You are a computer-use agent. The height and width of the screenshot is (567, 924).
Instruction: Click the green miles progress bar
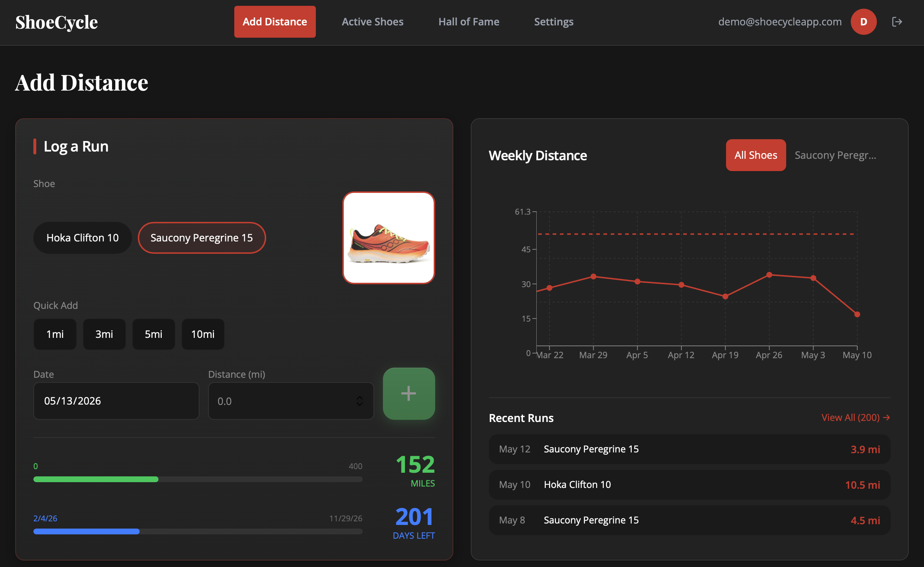click(198, 479)
